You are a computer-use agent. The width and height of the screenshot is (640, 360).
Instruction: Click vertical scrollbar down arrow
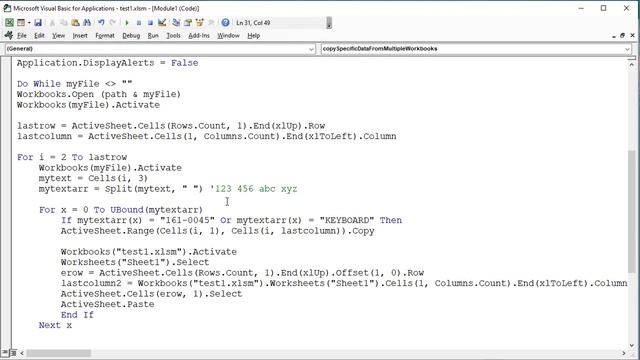pos(632,345)
